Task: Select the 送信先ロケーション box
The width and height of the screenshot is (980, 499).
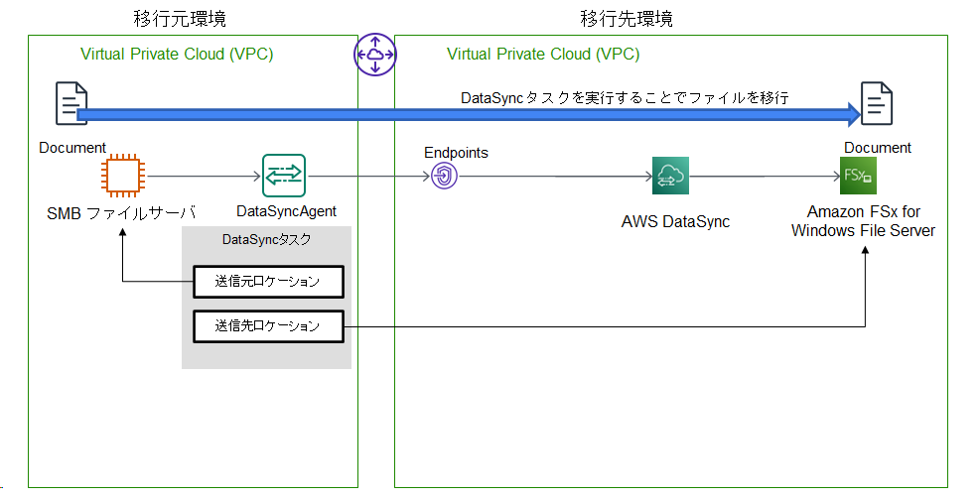Action: click(x=268, y=326)
